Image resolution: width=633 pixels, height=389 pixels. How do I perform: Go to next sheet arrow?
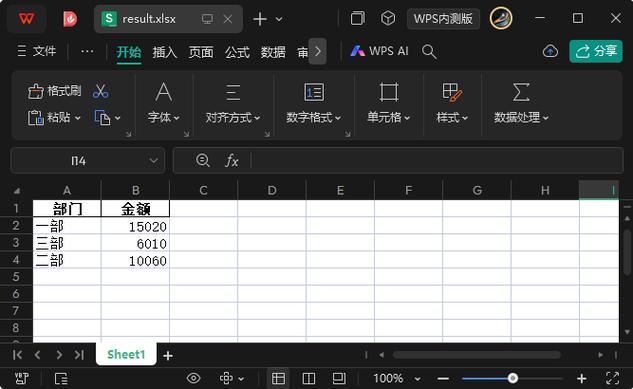pyautogui.click(x=59, y=355)
